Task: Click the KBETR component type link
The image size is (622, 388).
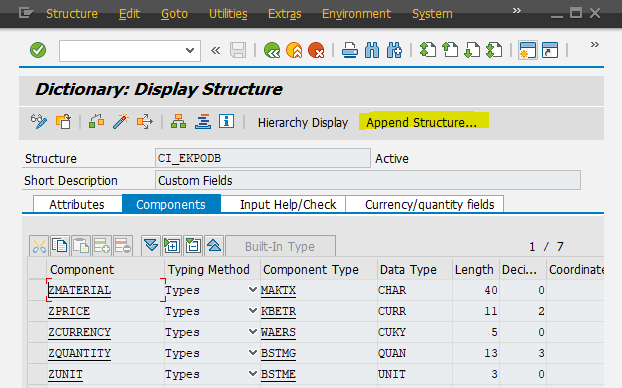Action: pyautogui.click(x=278, y=311)
